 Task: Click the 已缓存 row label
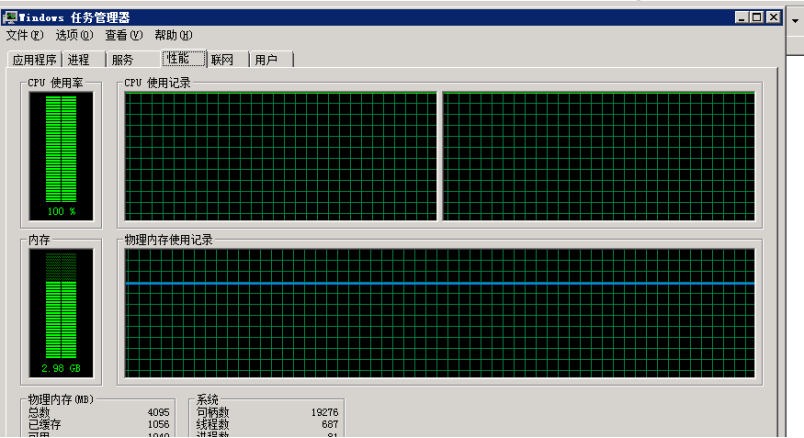(x=45, y=424)
